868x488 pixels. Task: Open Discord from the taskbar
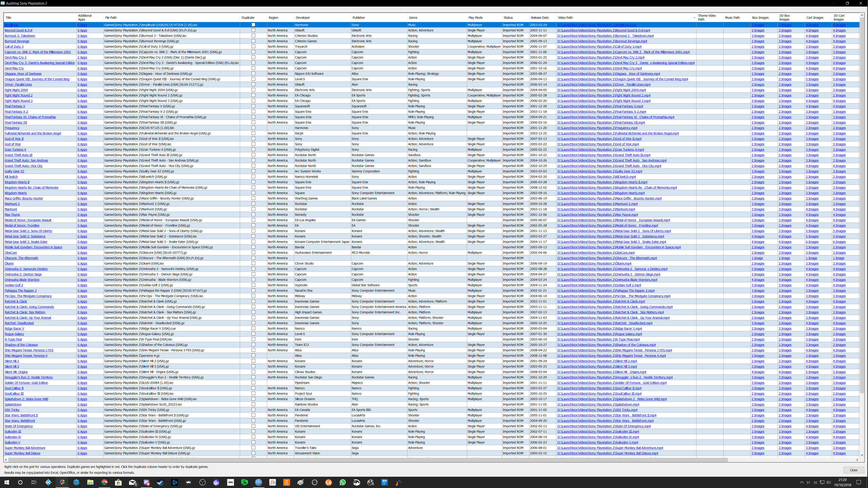click(x=146, y=482)
